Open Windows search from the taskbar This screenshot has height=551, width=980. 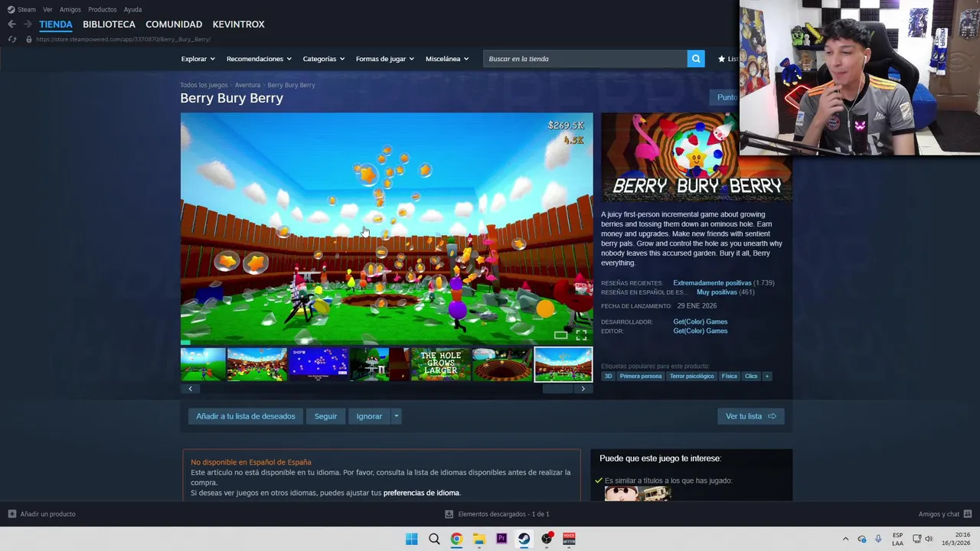point(434,539)
